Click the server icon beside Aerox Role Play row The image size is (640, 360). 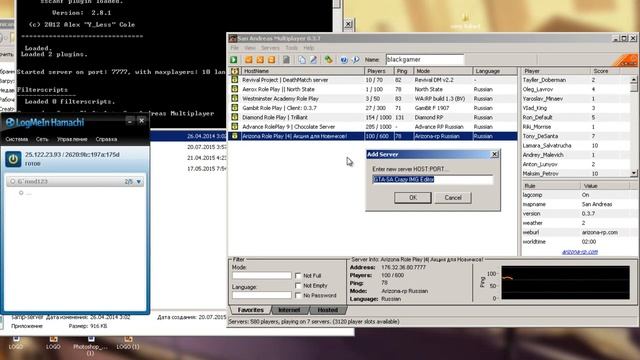tap(235, 89)
